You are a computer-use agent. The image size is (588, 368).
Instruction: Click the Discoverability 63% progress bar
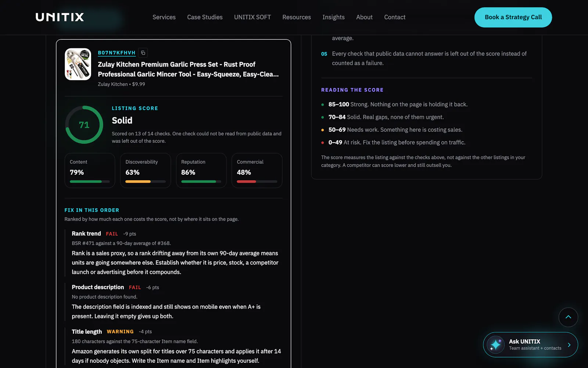click(x=146, y=181)
